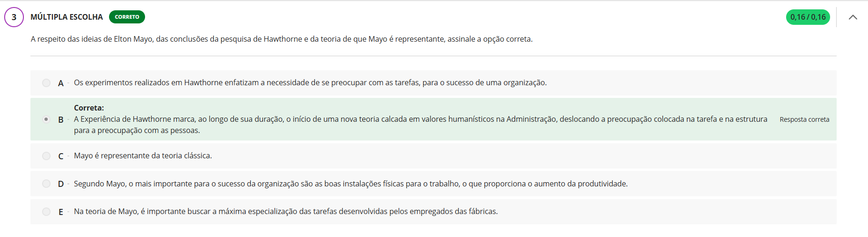Viewport: 868px width, 237px height.
Task: Click the bold 'Correta:' label
Action: 89,108
